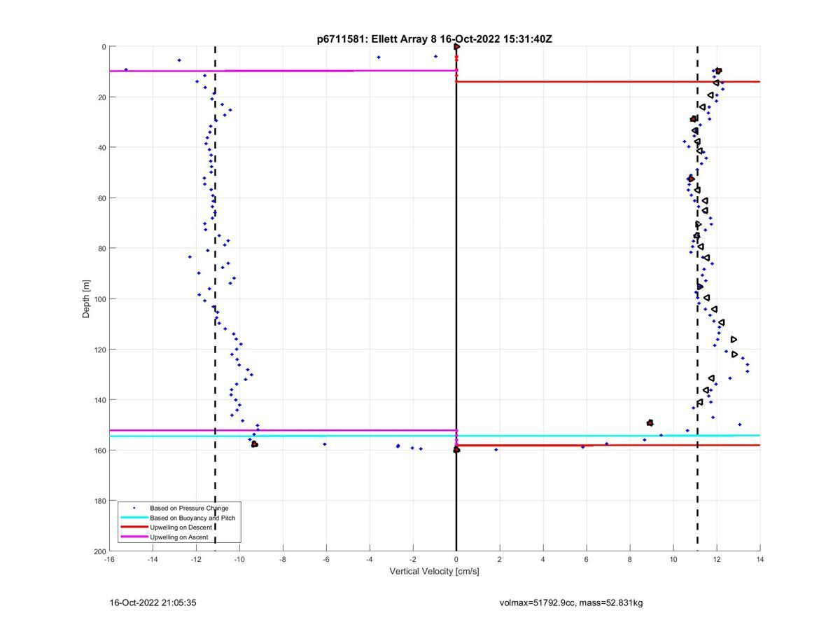Click y-axis tick label 140
Viewport: 840px width, 620px height.
(100, 400)
